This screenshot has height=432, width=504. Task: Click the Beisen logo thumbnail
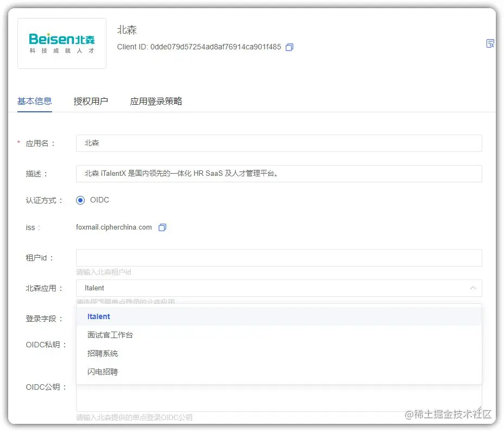(62, 43)
